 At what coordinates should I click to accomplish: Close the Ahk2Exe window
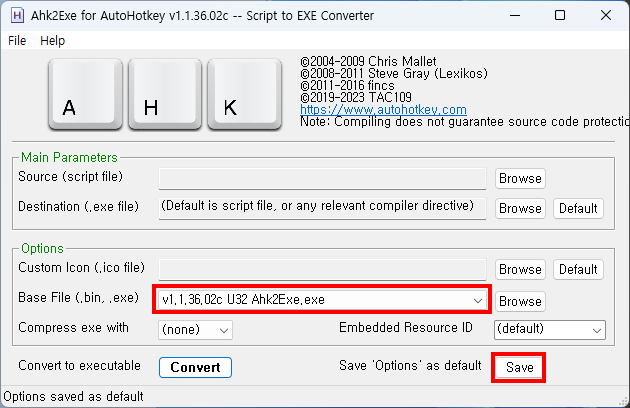(x=606, y=16)
